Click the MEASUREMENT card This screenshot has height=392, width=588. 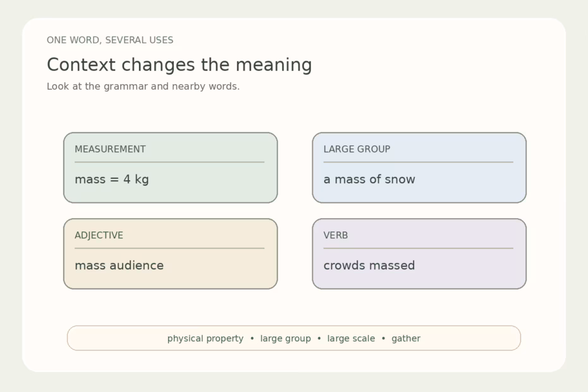tap(170, 168)
